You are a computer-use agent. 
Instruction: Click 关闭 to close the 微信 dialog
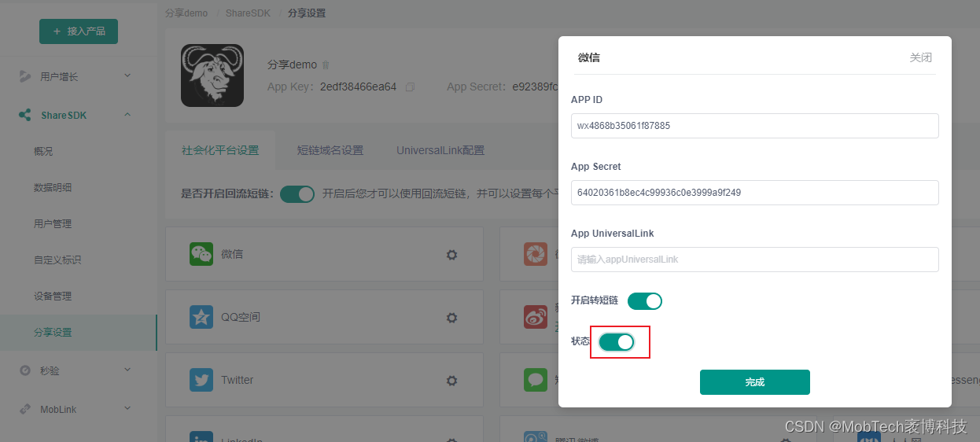click(920, 57)
